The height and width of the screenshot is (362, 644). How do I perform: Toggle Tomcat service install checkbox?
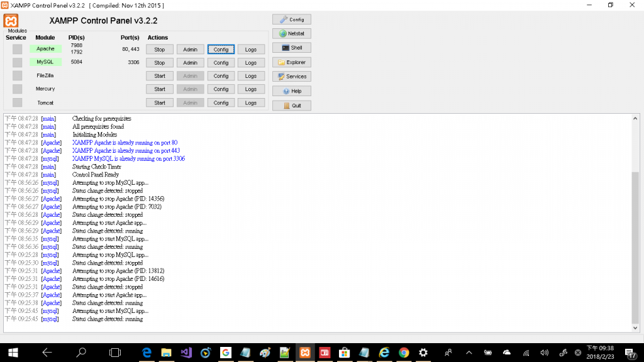coord(17,102)
